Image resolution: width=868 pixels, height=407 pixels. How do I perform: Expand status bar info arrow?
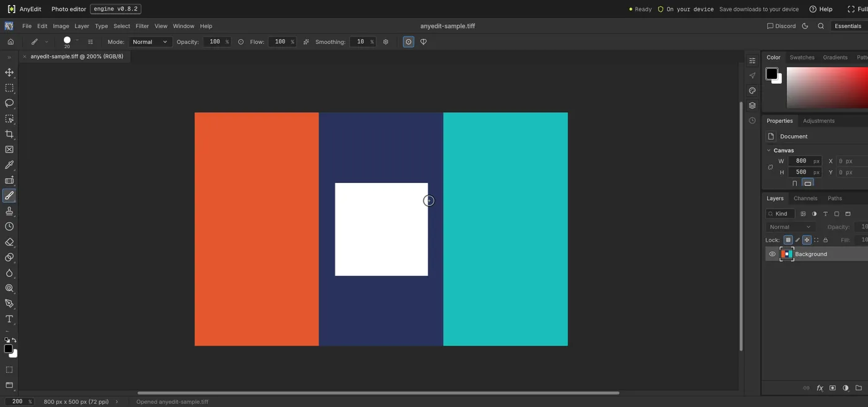click(x=117, y=401)
